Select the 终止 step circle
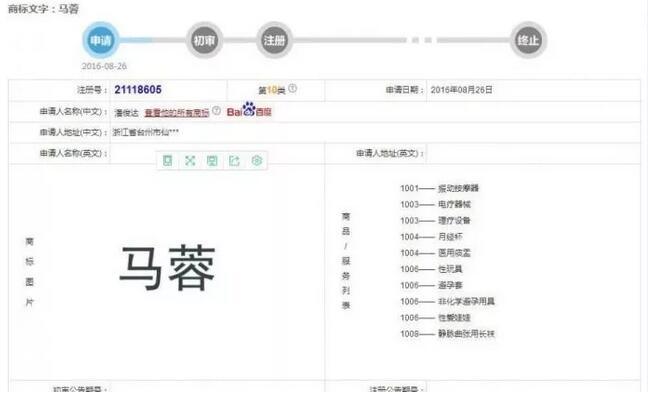Viewport: 648px width, 418px height. pyautogui.click(x=527, y=40)
